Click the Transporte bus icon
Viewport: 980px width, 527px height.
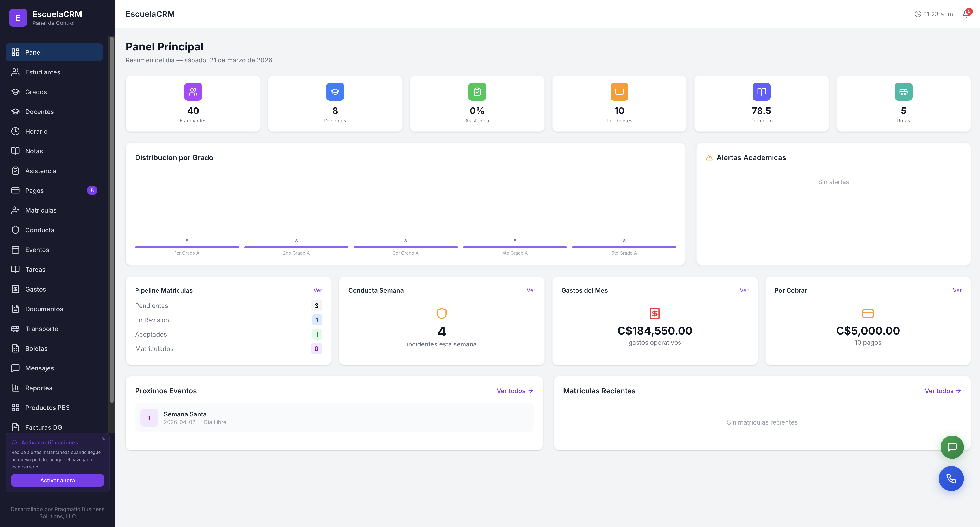click(15, 328)
